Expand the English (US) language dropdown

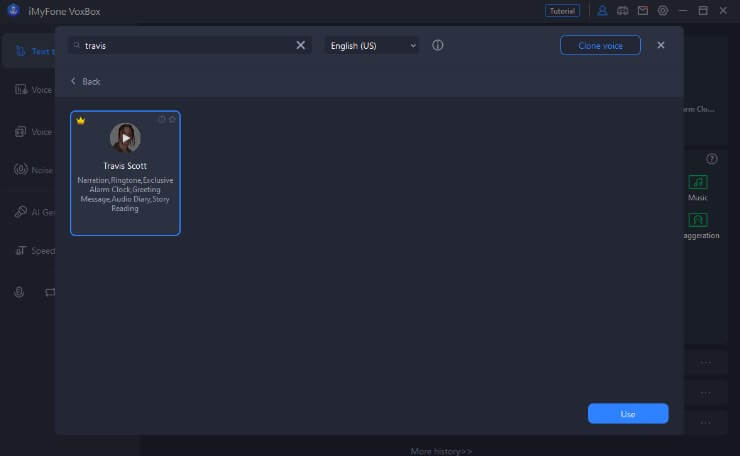[x=372, y=46]
